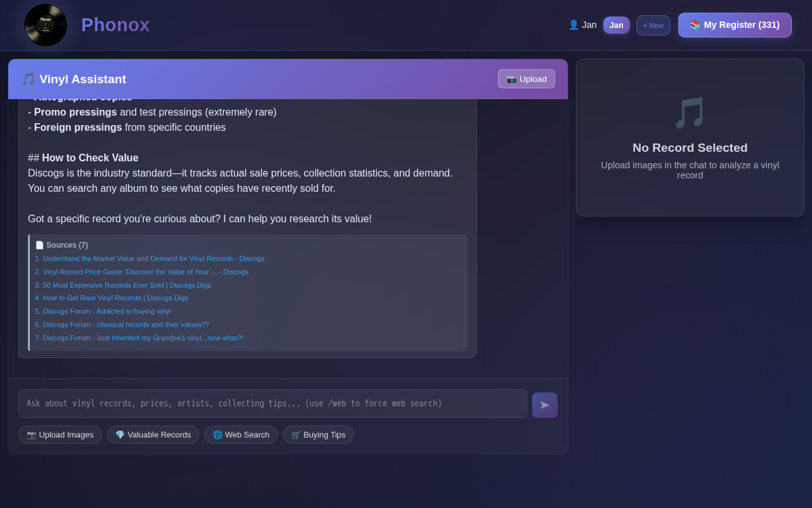This screenshot has height=508, width=812.
Task: Click the stacked records icon on My Register
Action: pyautogui.click(x=695, y=25)
